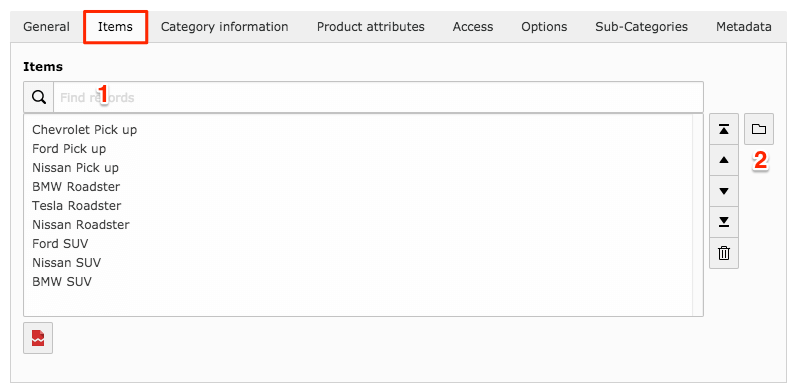Open the Sub-Categories tab
This screenshot has width=800, height=389.
(641, 27)
